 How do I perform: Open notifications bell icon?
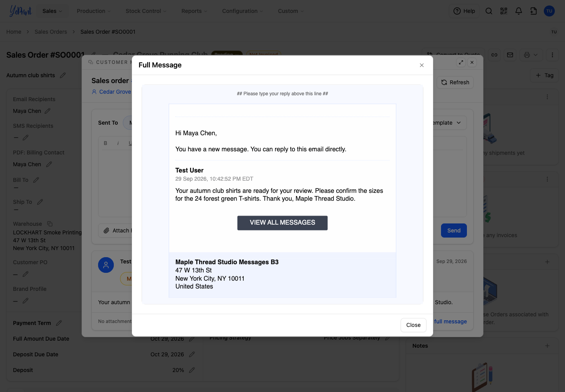click(519, 11)
